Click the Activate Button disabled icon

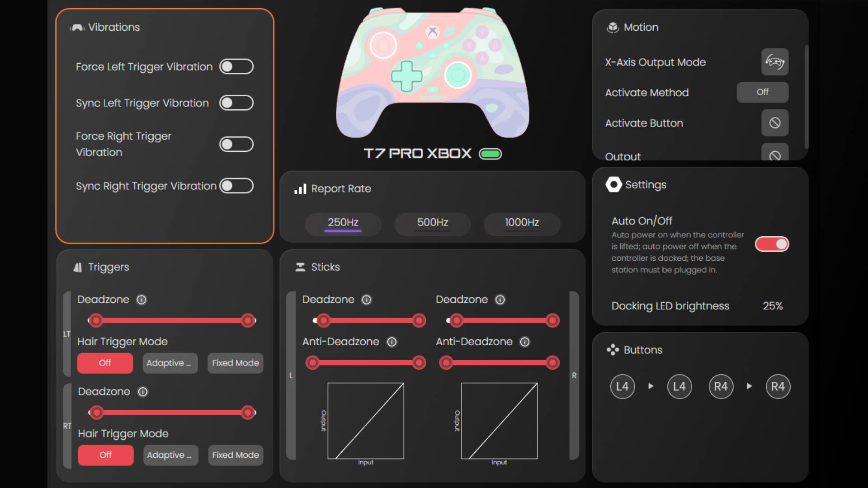coord(775,123)
